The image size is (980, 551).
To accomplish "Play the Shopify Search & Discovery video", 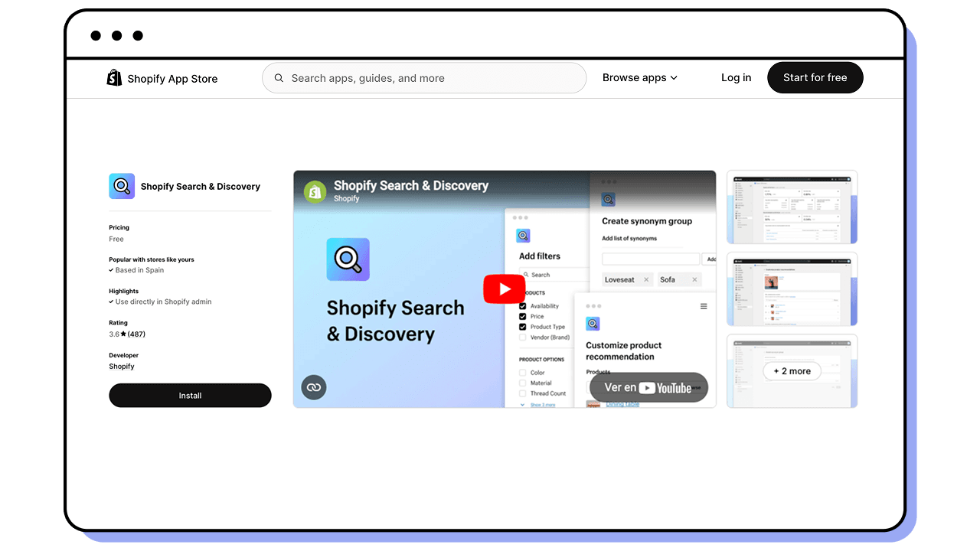I will point(504,289).
